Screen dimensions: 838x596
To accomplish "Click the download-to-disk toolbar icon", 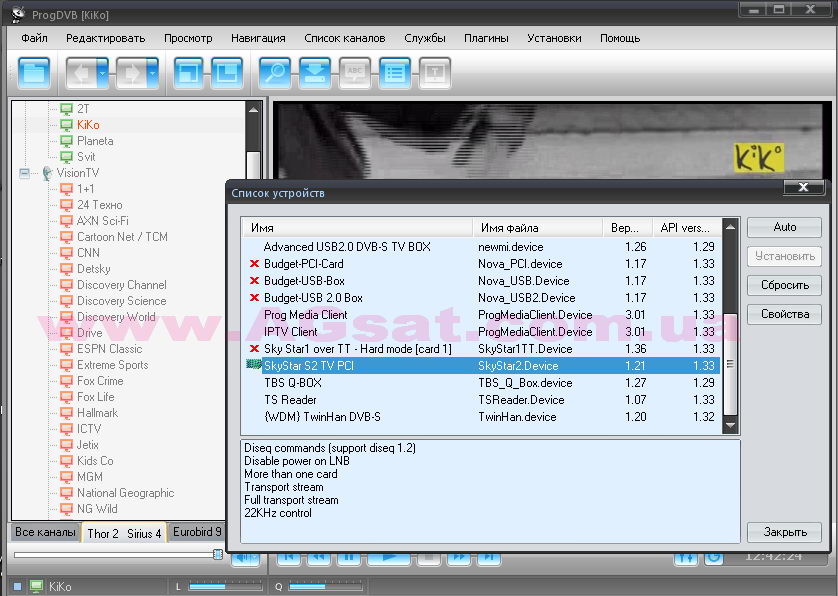I will [x=315, y=73].
